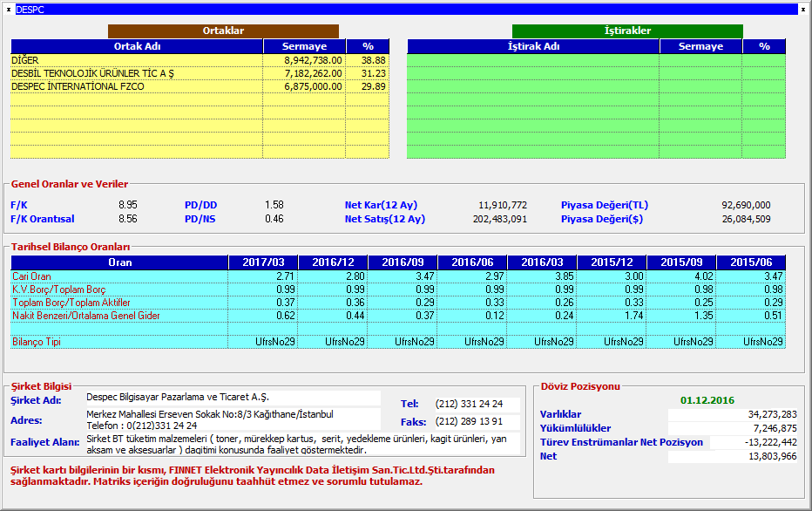
Task: Click the dollar market value 26,084,509
Action: (747, 219)
